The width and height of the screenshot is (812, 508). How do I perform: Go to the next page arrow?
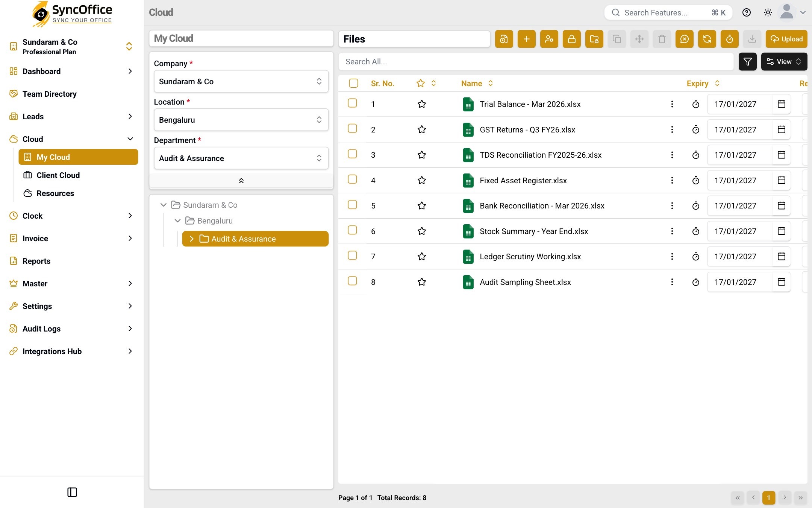tap(785, 497)
